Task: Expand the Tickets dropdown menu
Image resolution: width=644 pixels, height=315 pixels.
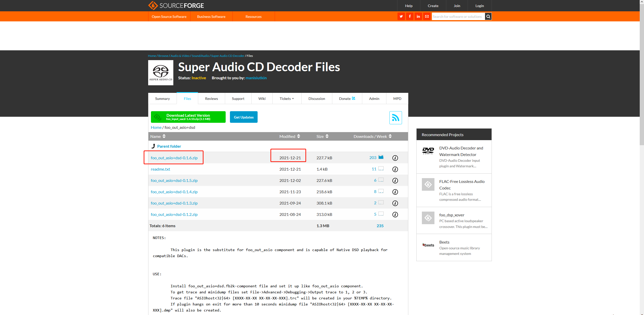Action: point(287,99)
